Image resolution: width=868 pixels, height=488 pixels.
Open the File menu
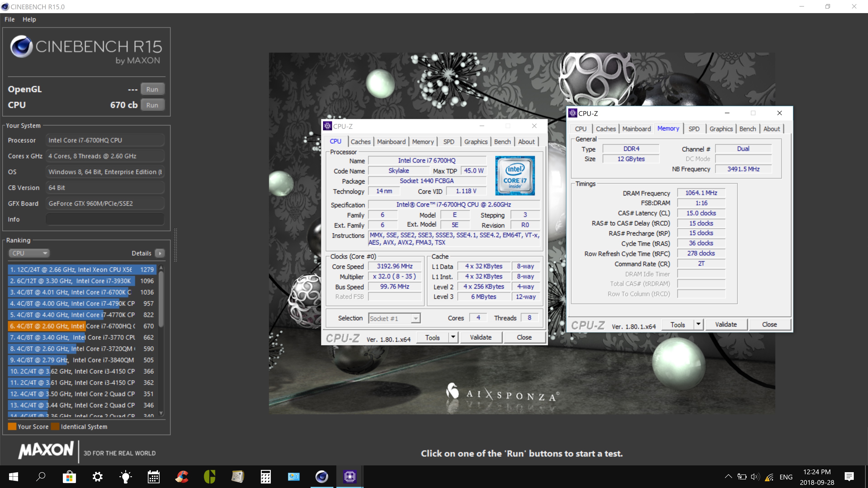point(9,19)
